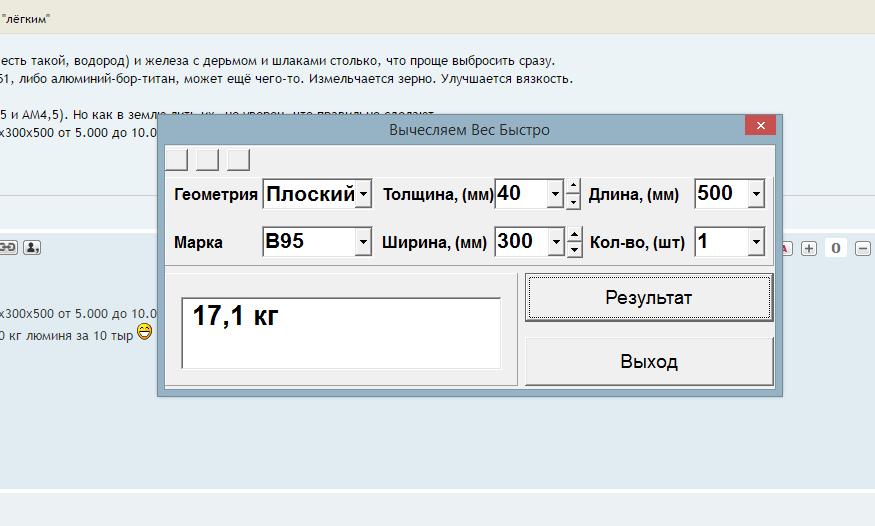
Task: Click into the Толщина value field 40
Action: pyautogui.click(x=521, y=194)
